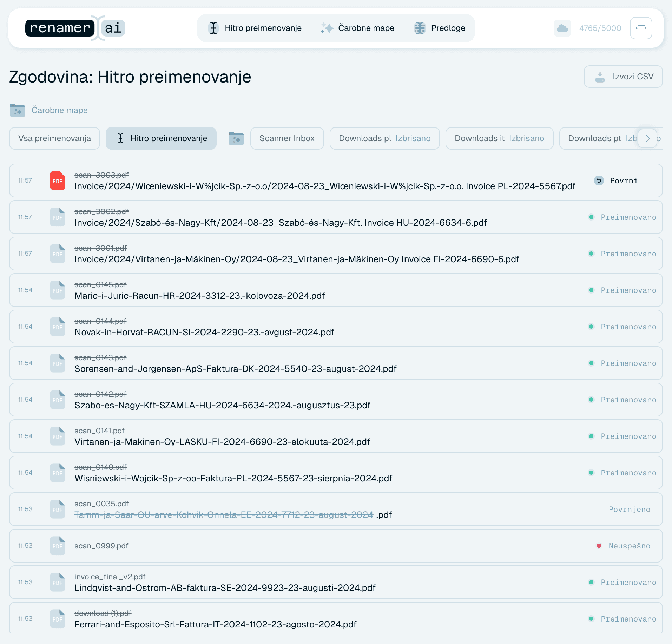Click PDF icon for scan_0999.pdf row
672x644 pixels.
(x=58, y=546)
